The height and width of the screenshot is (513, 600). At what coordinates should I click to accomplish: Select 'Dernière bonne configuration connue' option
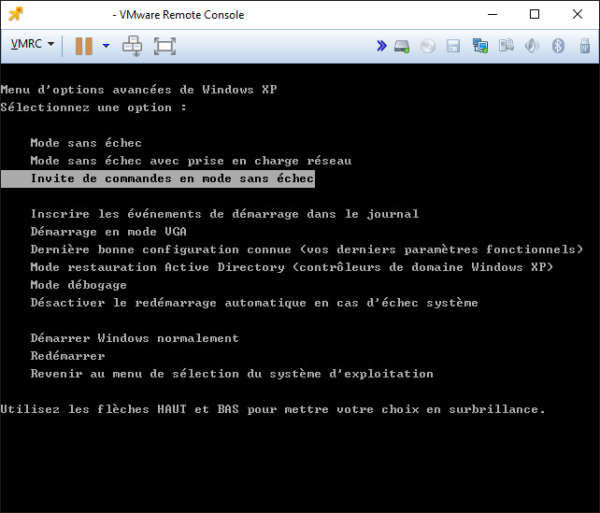click(x=307, y=249)
